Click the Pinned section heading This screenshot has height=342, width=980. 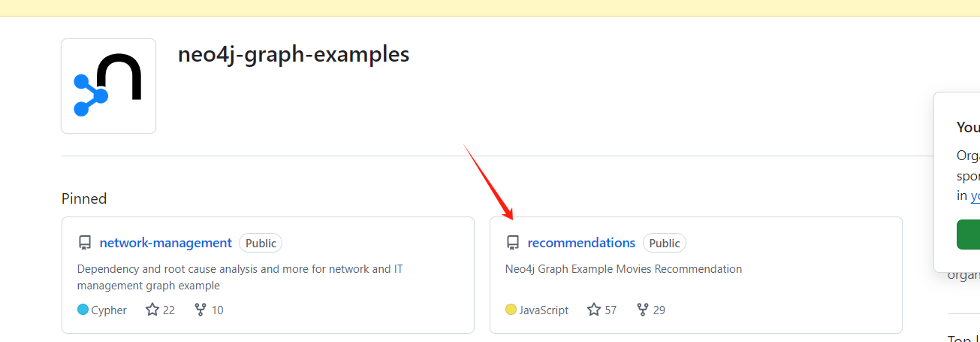click(x=84, y=198)
